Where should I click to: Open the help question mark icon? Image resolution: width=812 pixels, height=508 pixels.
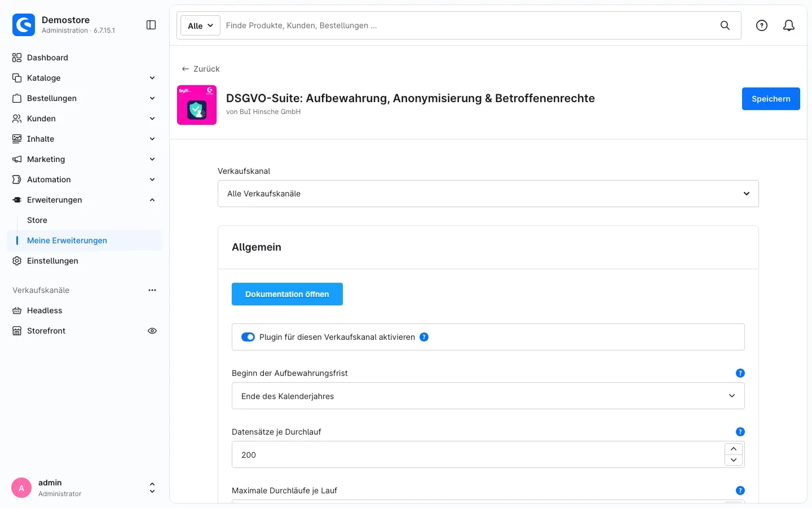[762, 25]
